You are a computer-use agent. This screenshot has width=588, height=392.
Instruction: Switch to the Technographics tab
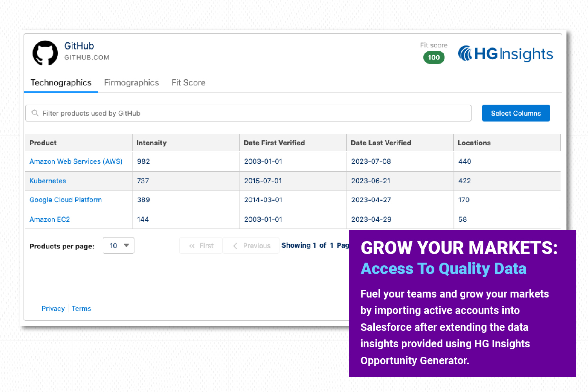61,83
